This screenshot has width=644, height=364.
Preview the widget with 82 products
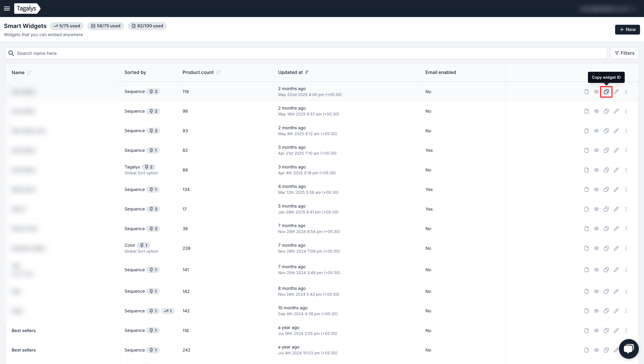(596, 150)
